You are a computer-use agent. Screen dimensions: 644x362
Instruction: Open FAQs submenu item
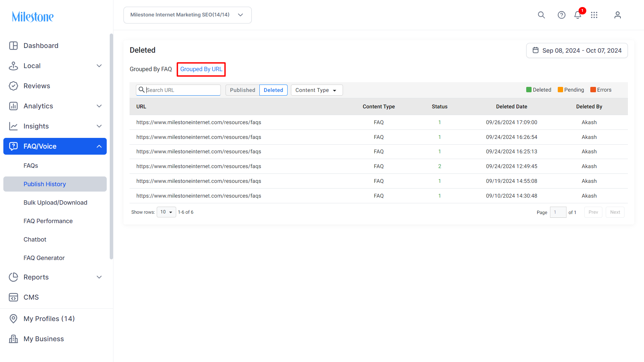(x=31, y=166)
